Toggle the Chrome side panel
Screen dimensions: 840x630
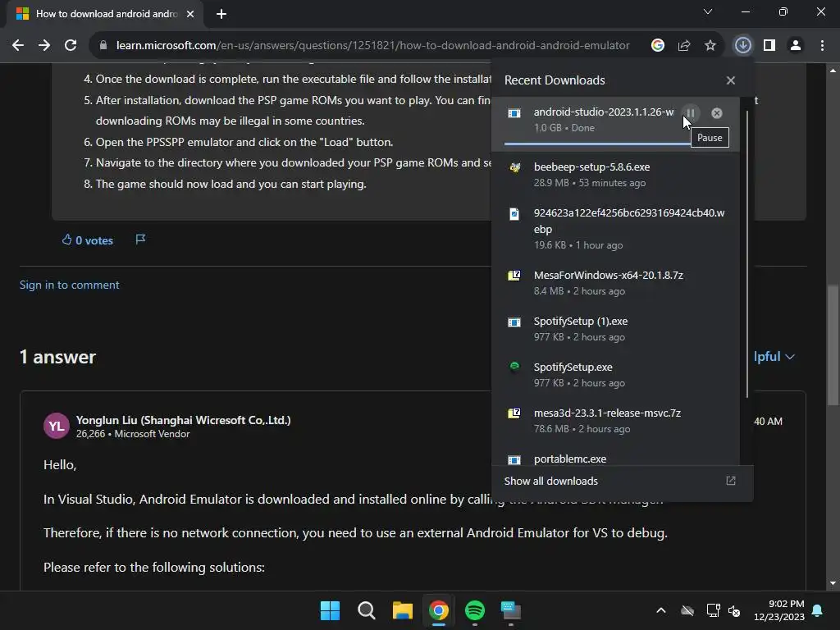[769, 46]
